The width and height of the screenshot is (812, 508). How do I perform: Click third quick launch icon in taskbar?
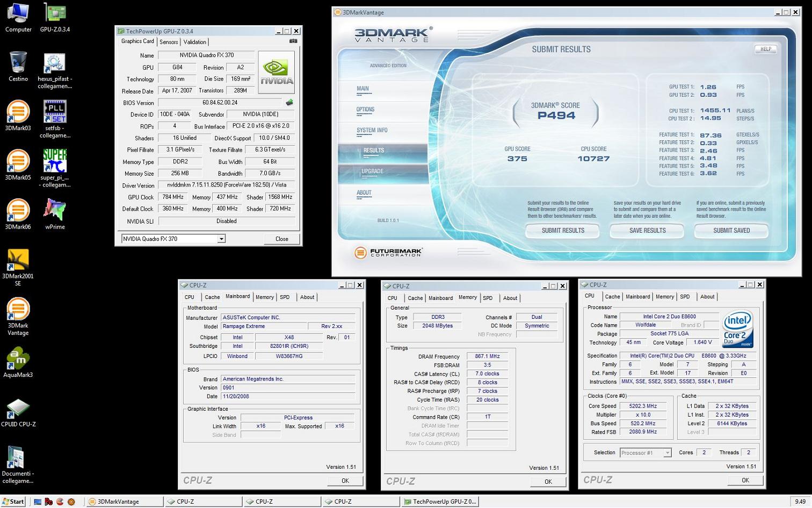(60, 502)
